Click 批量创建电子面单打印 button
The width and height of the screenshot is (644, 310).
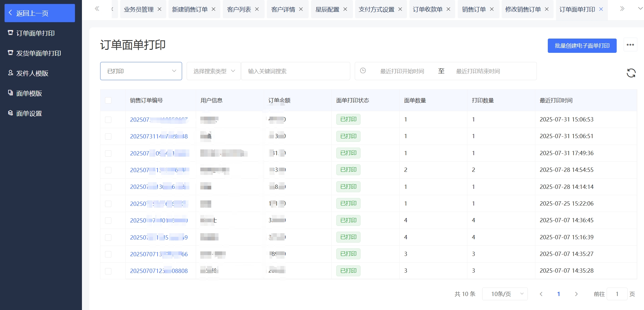pyautogui.click(x=582, y=46)
